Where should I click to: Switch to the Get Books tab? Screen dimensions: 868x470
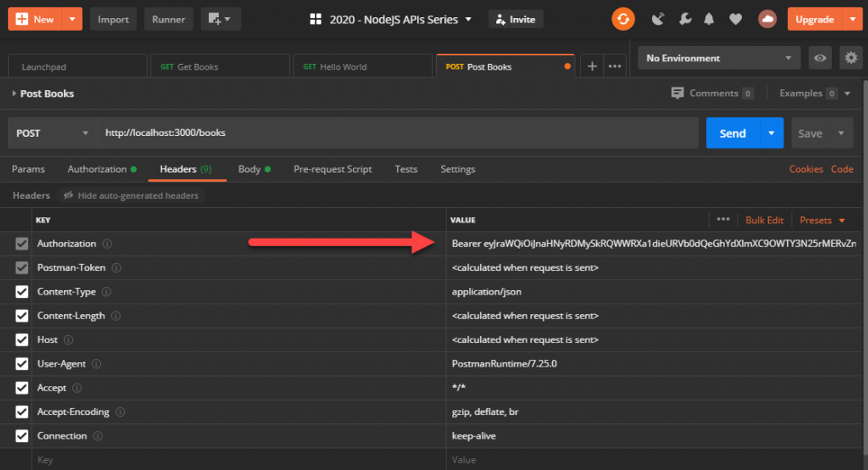coord(220,66)
